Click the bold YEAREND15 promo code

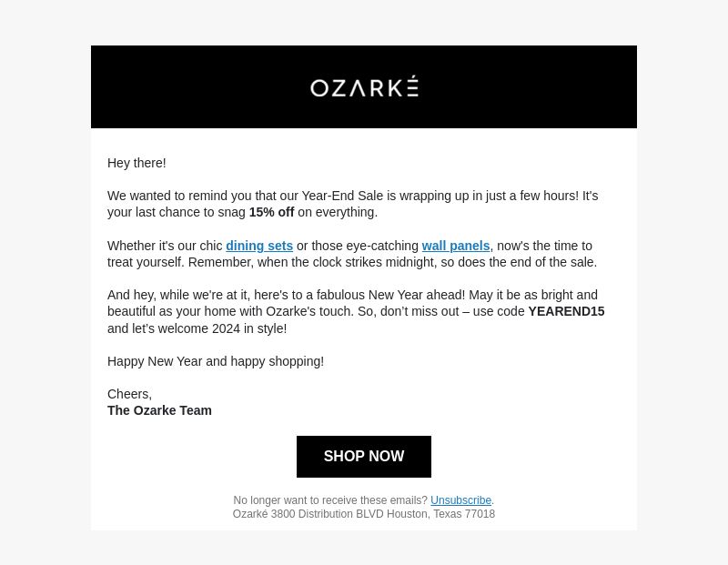pos(566,311)
